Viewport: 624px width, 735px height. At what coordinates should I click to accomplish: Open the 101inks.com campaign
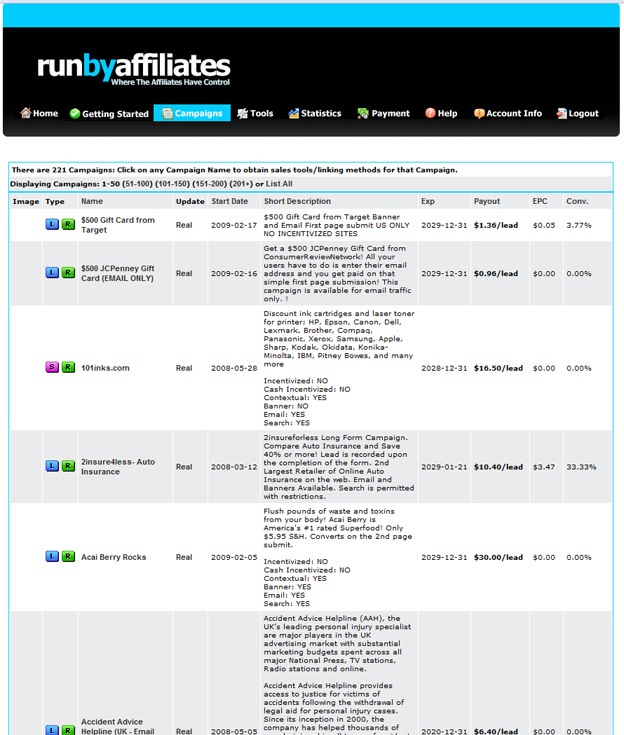point(105,368)
